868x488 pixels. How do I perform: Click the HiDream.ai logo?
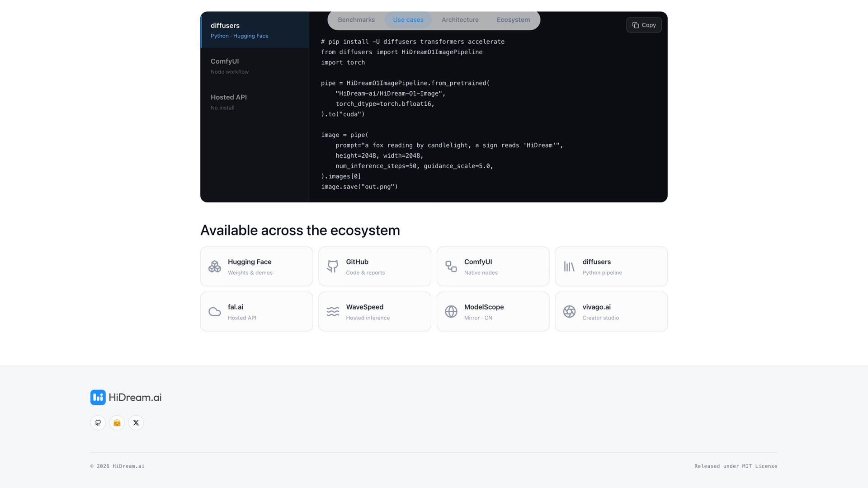(x=126, y=398)
